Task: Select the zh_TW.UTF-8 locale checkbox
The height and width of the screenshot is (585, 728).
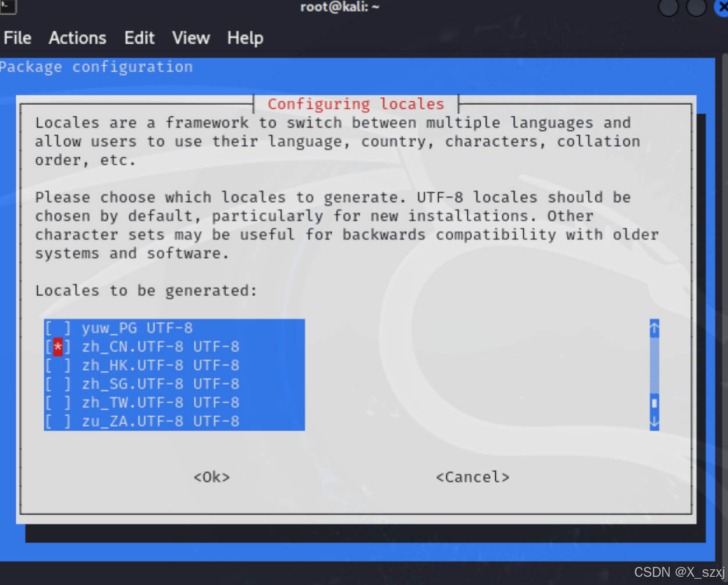Action: [58, 403]
